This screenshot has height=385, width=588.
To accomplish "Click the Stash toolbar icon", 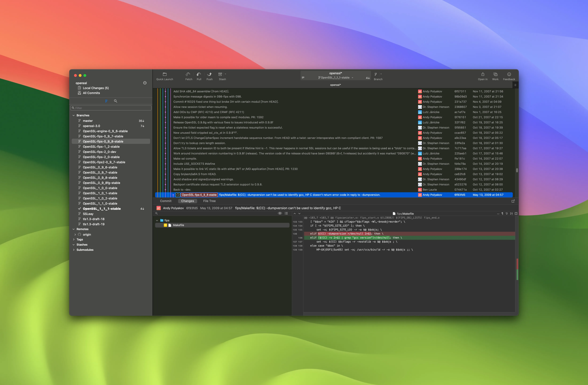I will coord(220,74).
